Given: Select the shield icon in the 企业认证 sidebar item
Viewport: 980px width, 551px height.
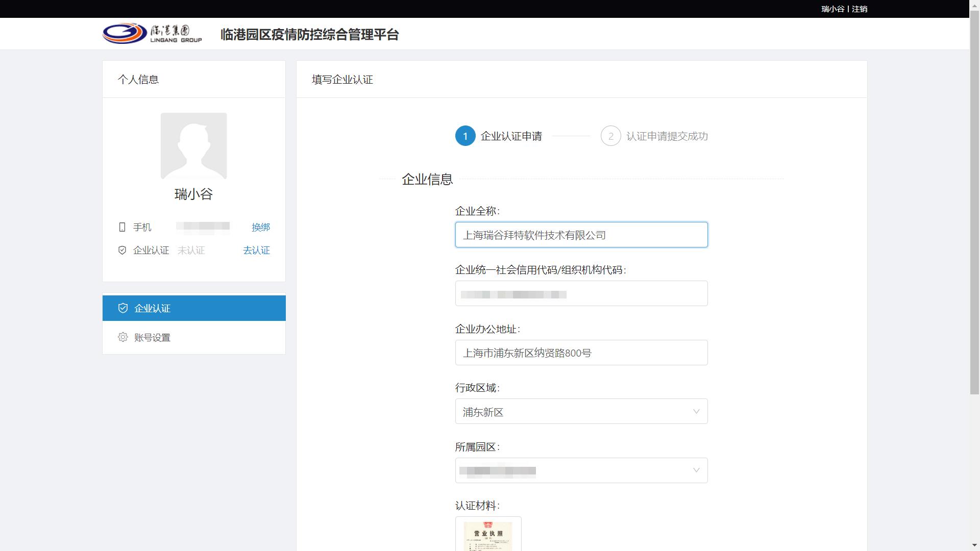Looking at the screenshot, I should pyautogui.click(x=122, y=308).
